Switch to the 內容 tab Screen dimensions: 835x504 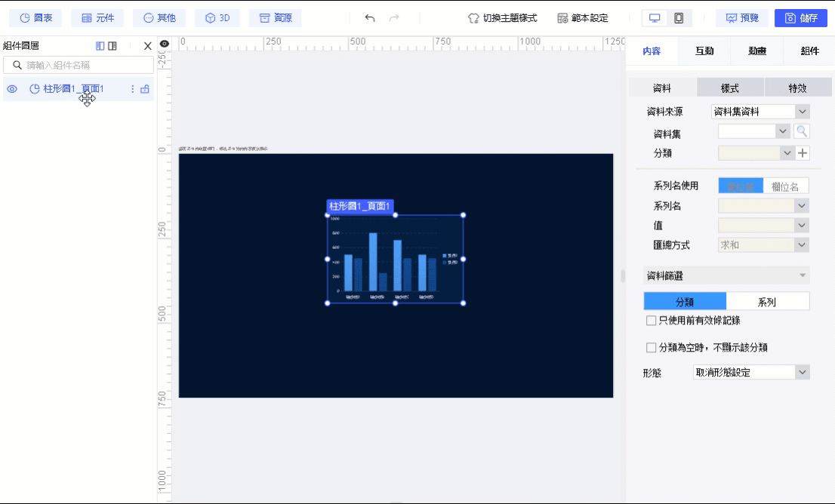click(x=652, y=51)
